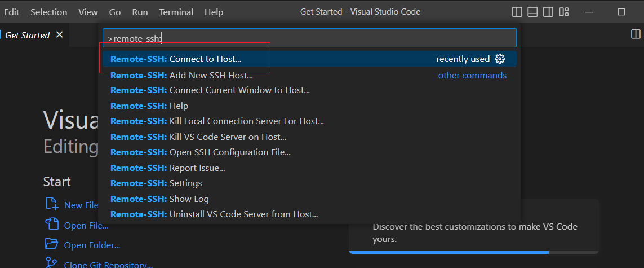This screenshot has width=644, height=268.
Task: Select Remote-SSH: Settings command
Action: pyautogui.click(x=309, y=183)
